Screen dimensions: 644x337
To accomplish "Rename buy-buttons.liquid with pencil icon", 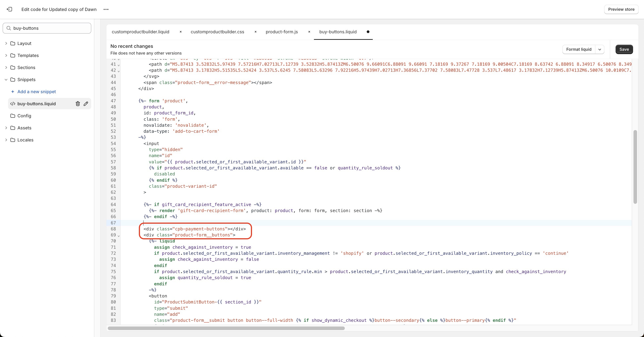I will [86, 104].
